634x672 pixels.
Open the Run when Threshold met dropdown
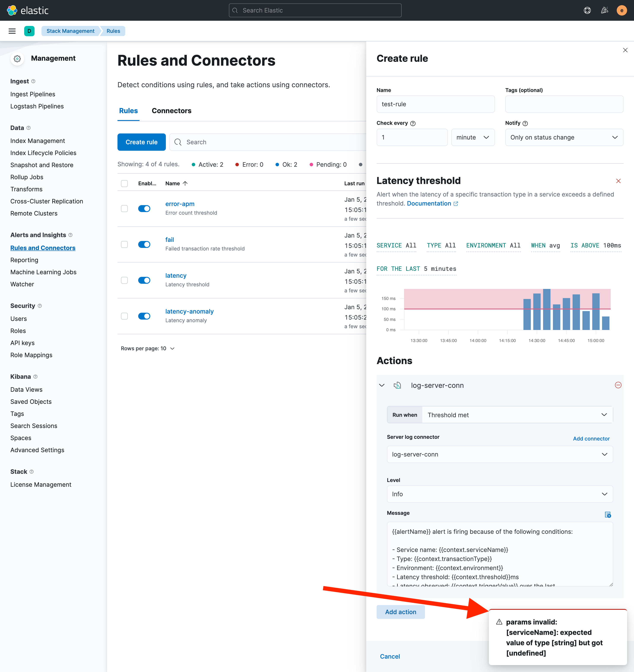pyautogui.click(x=517, y=415)
